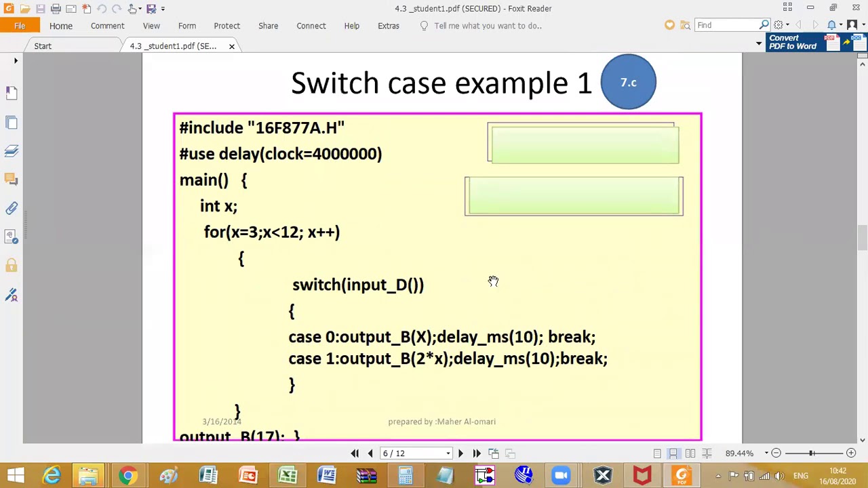Image resolution: width=868 pixels, height=488 pixels.
Task: Go to the previous page
Action: [x=370, y=453]
